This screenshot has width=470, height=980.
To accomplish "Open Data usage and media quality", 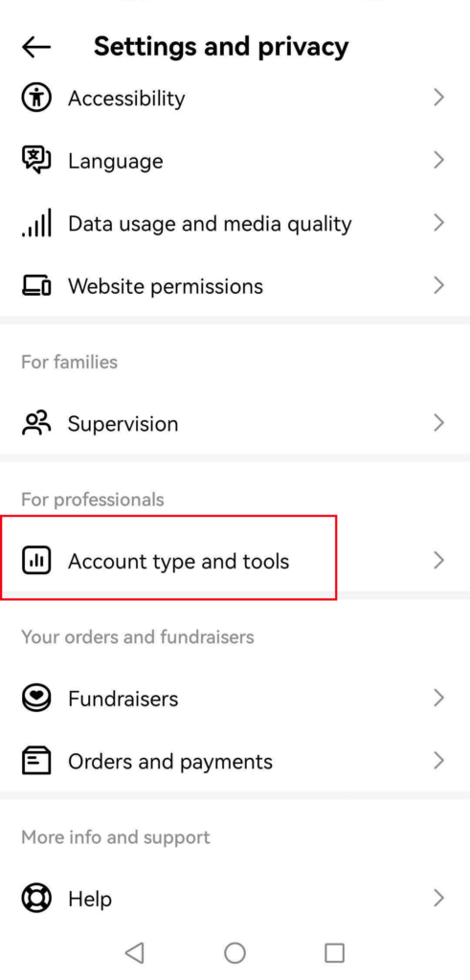I will click(235, 224).
